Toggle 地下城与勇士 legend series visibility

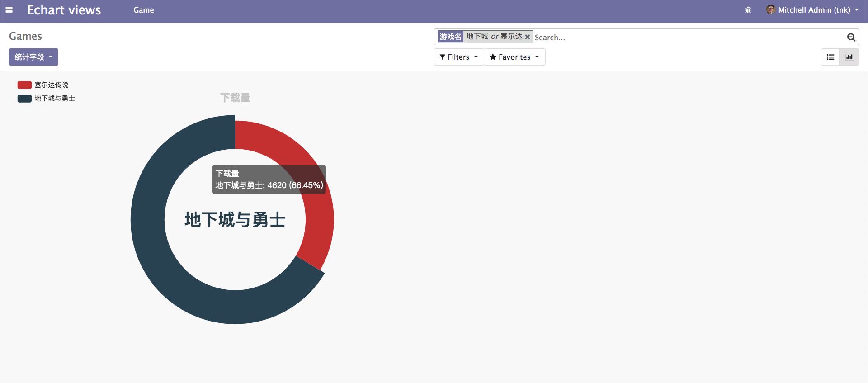click(24, 99)
